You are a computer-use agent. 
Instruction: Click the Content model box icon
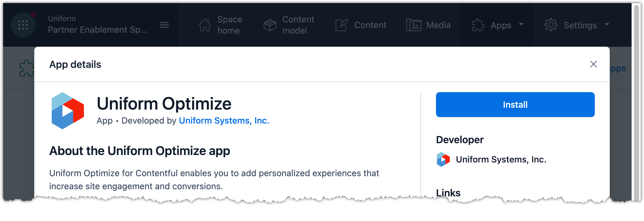click(270, 25)
